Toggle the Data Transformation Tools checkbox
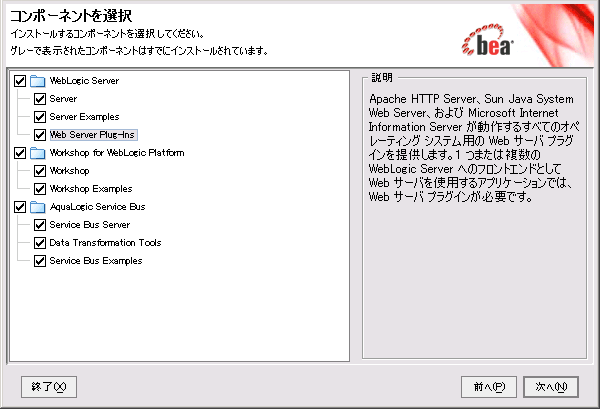Screen dimensions: 600x409 point(40,243)
